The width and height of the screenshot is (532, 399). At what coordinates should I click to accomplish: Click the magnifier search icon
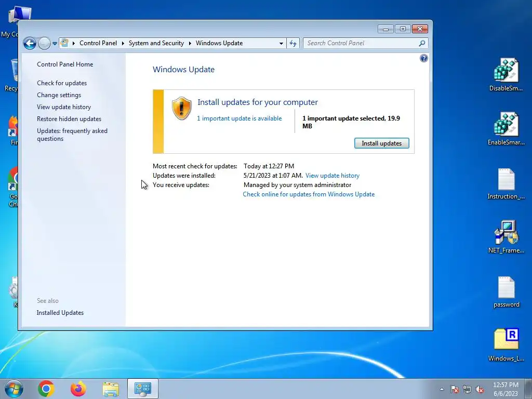click(x=422, y=43)
